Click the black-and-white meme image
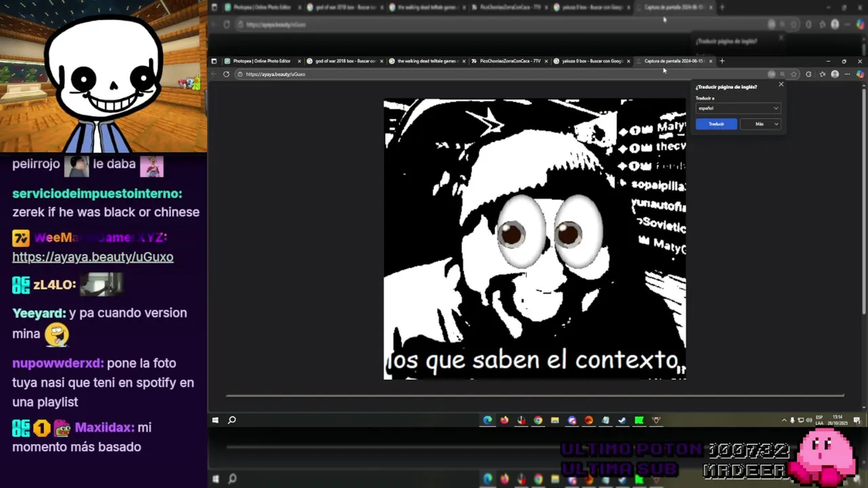This screenshot has width=868, height=488. 535,239
